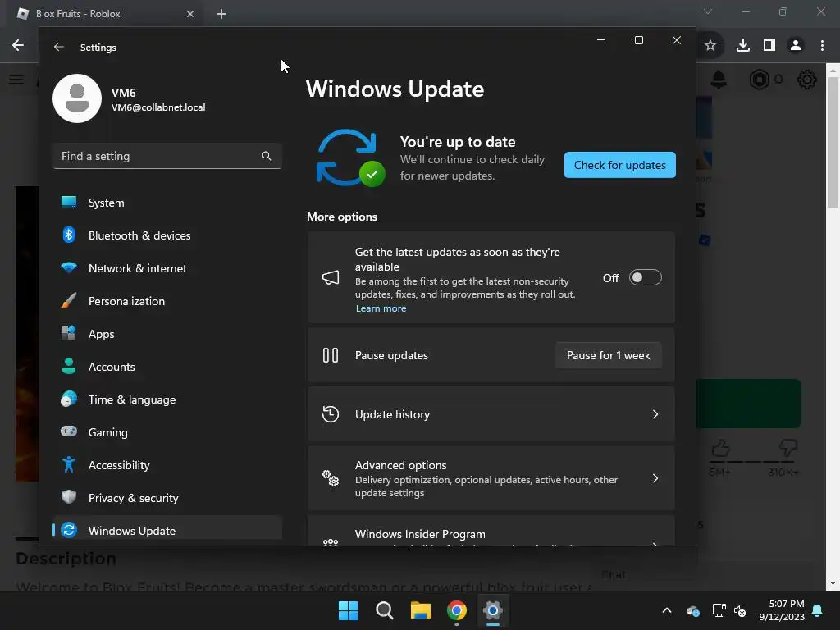Go back using Settings back arrow
This screenshot has height=630, width=840.
click(59, 47)
